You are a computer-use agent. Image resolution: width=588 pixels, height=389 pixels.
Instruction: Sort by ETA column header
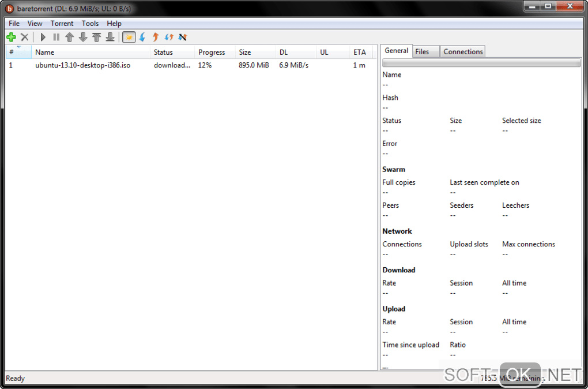361,52
